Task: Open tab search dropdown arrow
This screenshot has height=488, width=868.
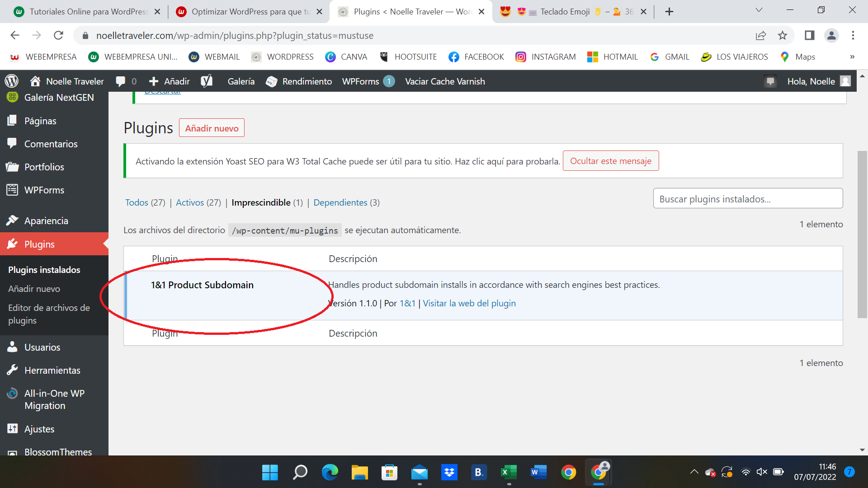Action: pyautogui.click(x=759, y=10)
